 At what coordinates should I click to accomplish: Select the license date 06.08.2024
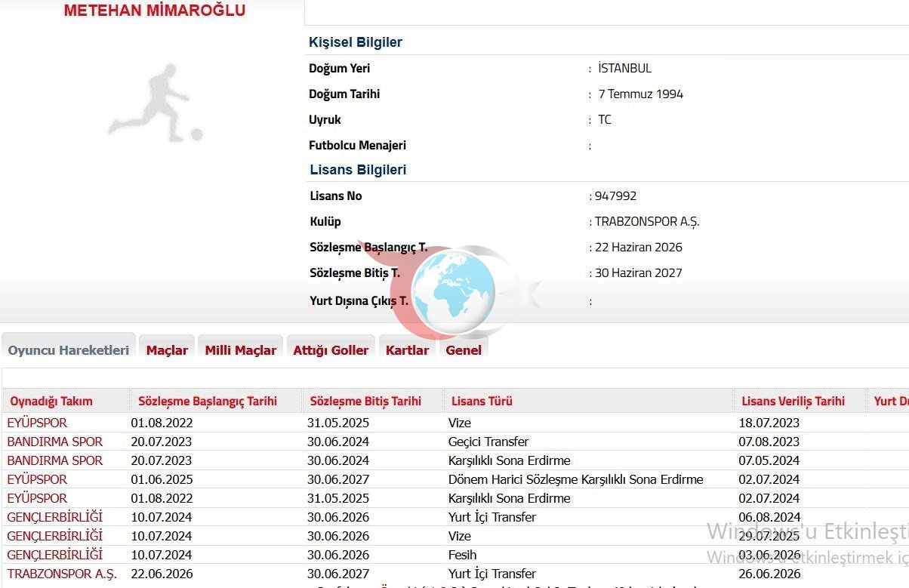coord(769,517)
